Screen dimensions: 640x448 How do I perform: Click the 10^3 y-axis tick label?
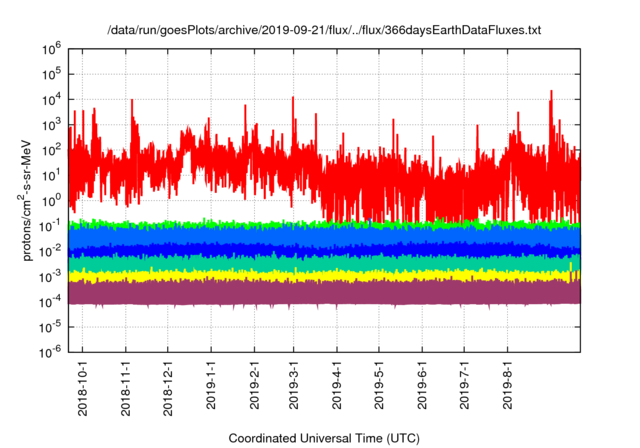tap(51, 125)
